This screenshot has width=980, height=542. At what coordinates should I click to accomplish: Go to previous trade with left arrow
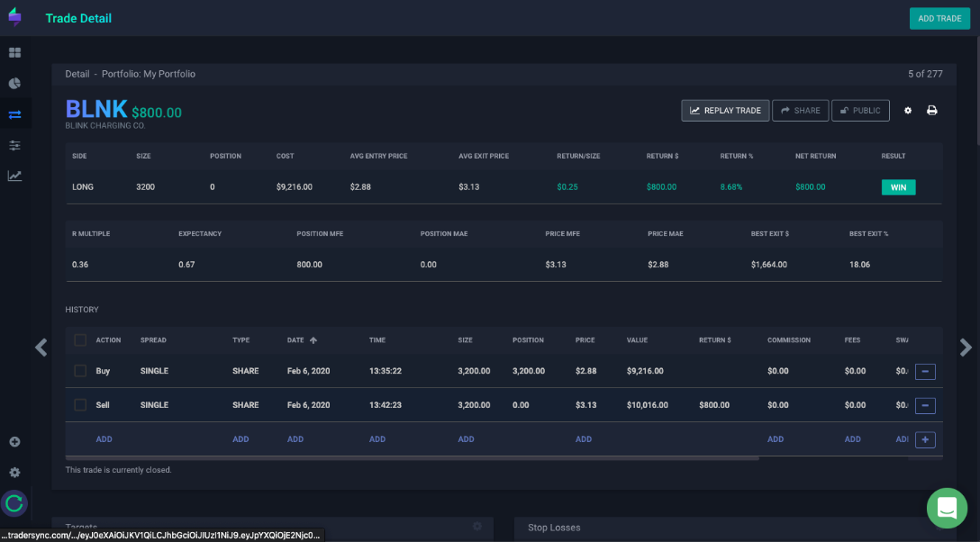[x=41, y=348]
